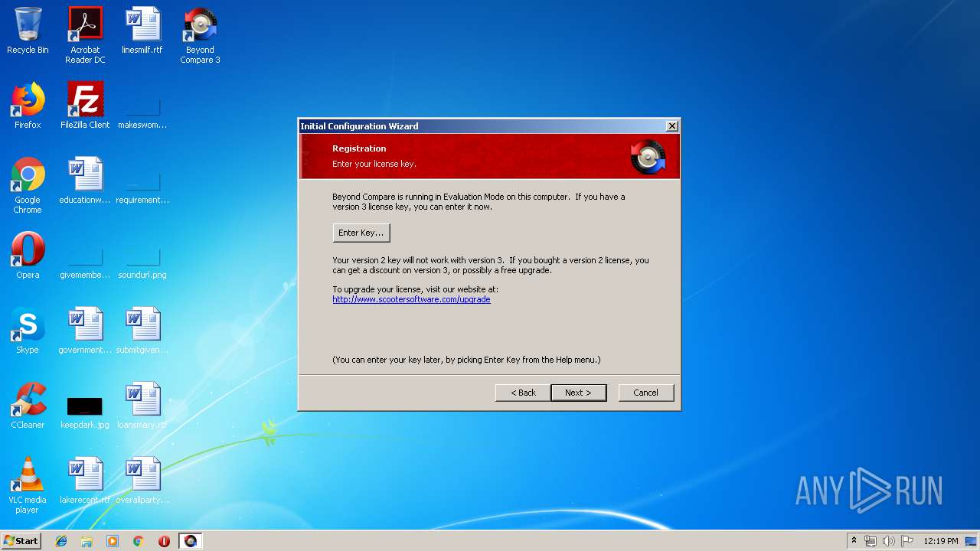Click Enter Key... button in wizard
Viewport: 980px width, 551px height.
(361, 233)
